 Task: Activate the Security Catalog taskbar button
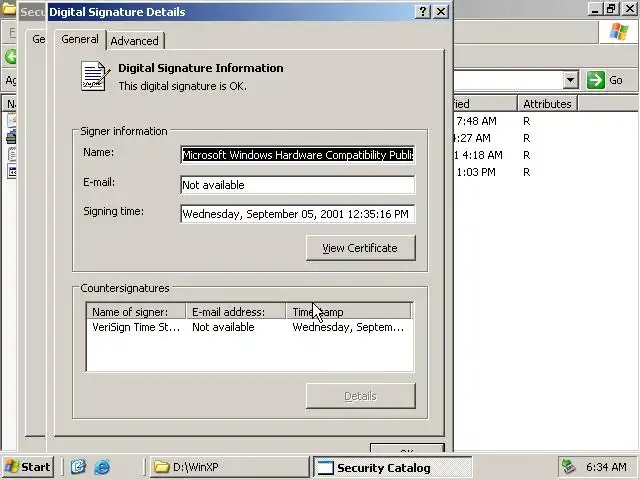pos(393,467)
